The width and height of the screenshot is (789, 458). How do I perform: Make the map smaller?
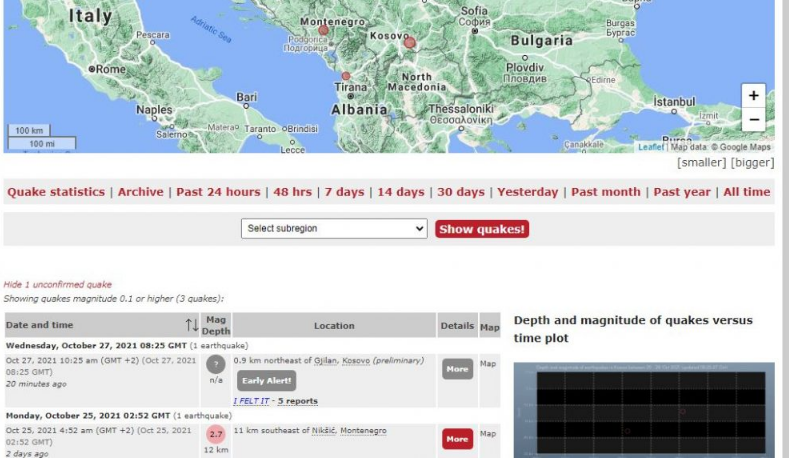pyautogui.click(x=702, y=162)
